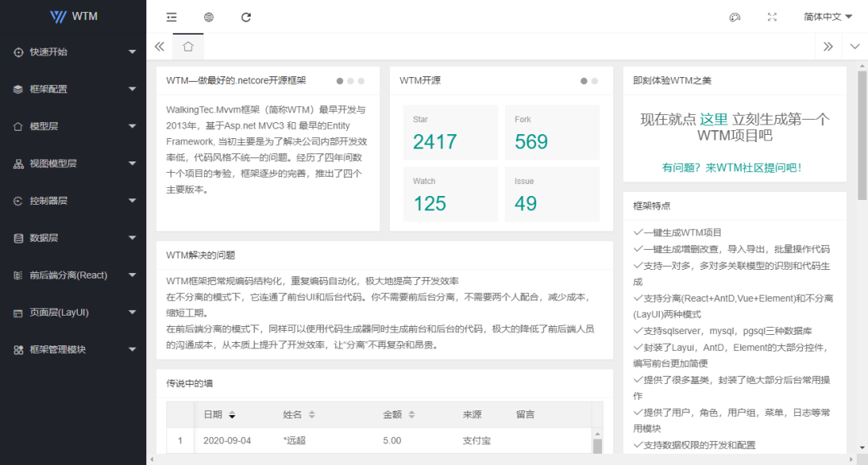Image resolution: width=868 pixels, height=465 pixels.
Task: Sort table by 金额 column arrows
Action: point(411,414)
